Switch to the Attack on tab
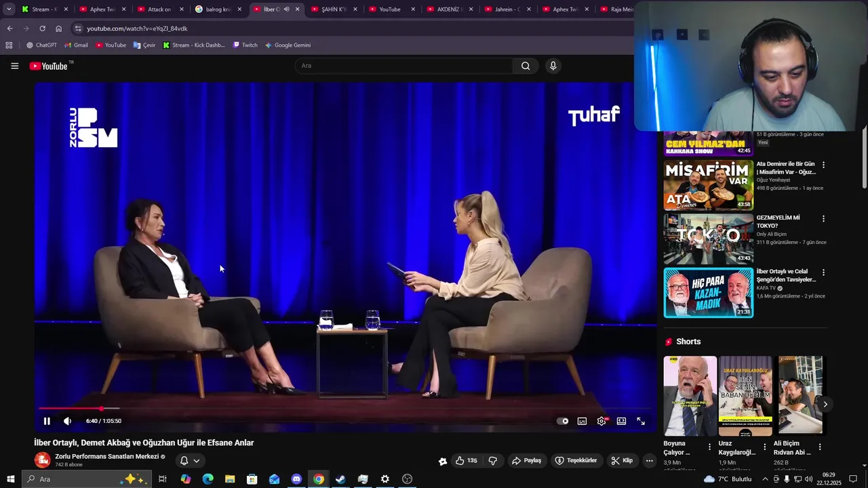868x488 pixels. 159,9
